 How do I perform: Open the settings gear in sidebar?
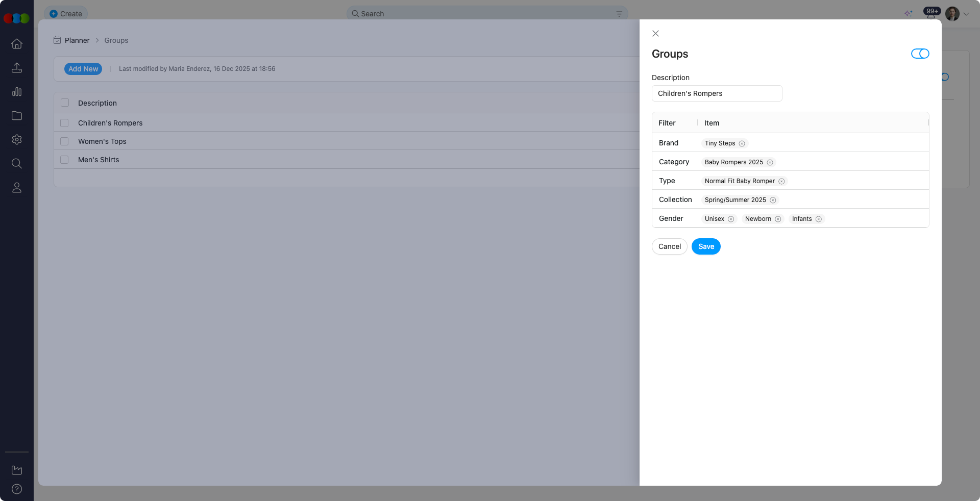tap(17, 140)
